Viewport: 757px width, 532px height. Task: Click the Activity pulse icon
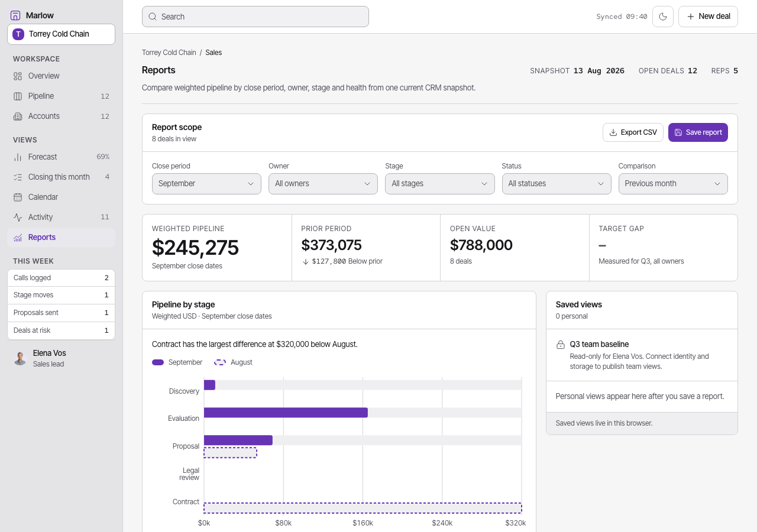coord(18,217)
